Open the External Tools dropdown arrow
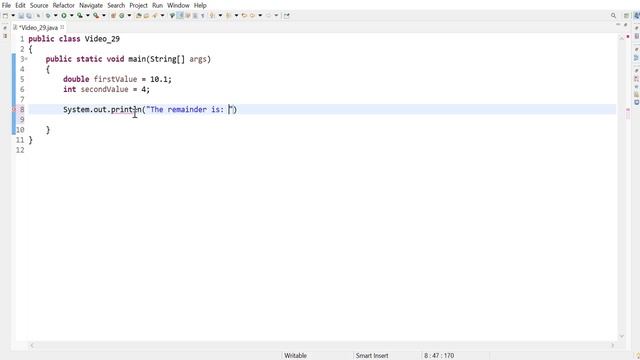This screenshot has width=640, height=360. (104, 16)
